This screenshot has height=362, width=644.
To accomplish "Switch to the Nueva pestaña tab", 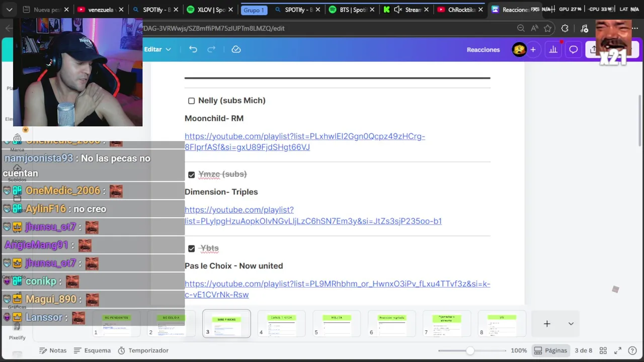I will click(x=46, y=10).
